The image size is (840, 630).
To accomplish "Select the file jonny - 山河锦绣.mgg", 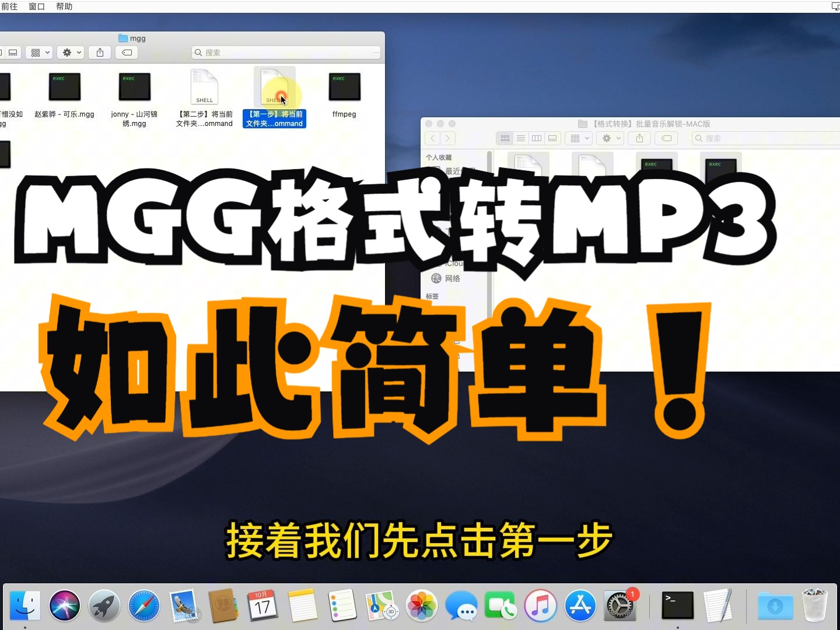I will (x=134, y=99).
